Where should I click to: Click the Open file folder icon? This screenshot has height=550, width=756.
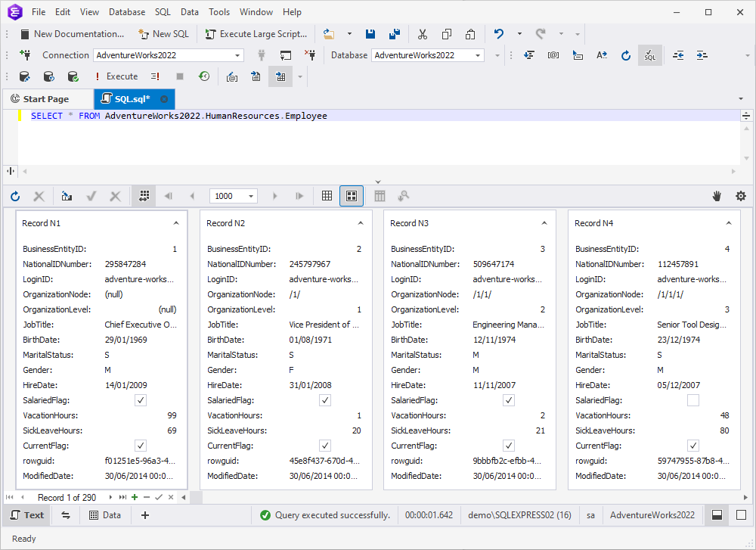[x=329, y=34]
